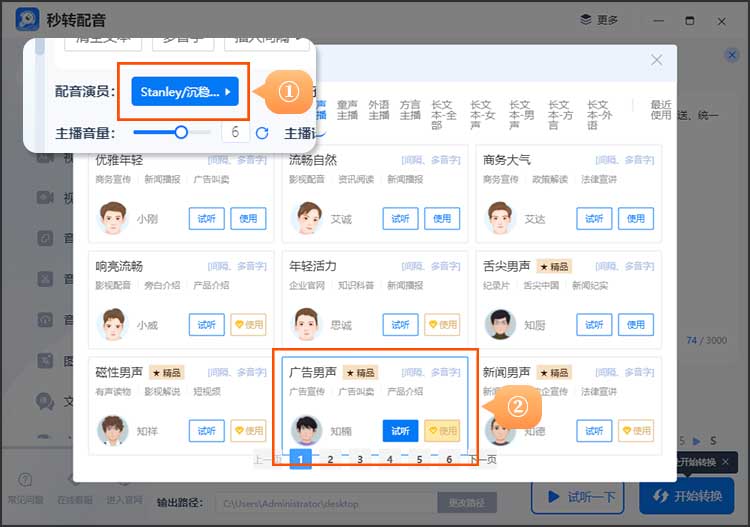Image resolution: width=750 pixels, height=527 pixels.
Task: Click the premium 使用 button for 思诚
Action: click(442, 325)
